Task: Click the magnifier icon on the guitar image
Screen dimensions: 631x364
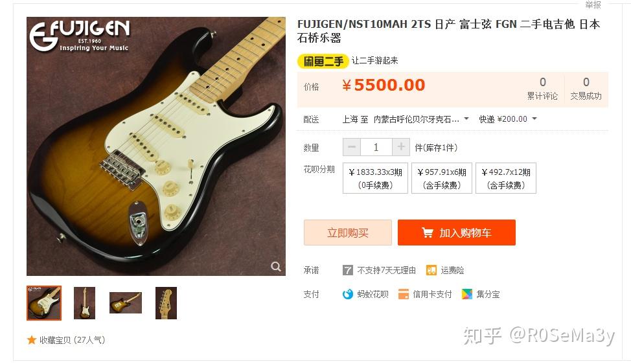Action: click(276, 266)
